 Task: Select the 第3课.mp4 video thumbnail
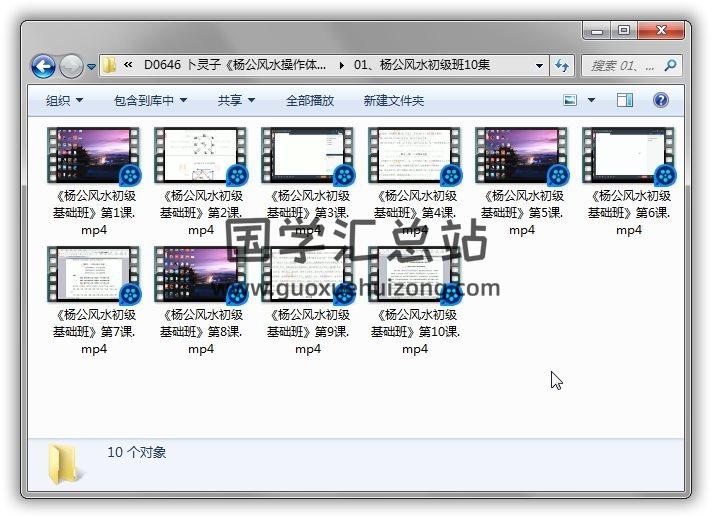pyautogui.click(x=308, y=156)
